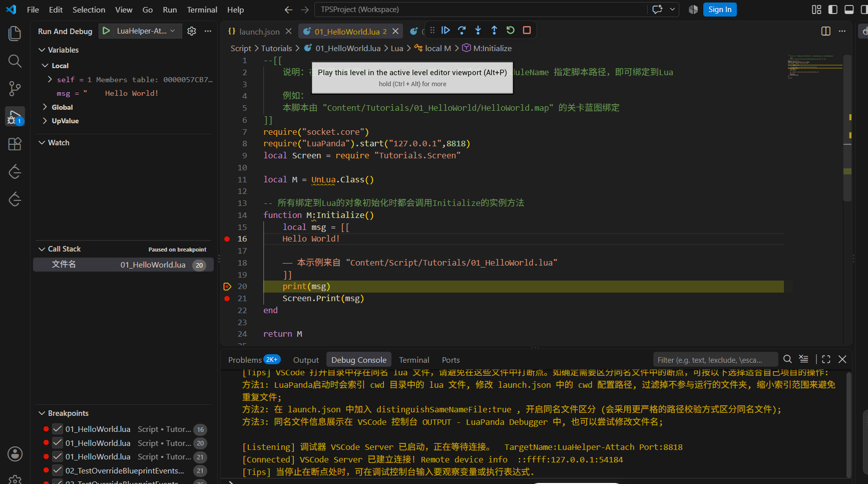Uncheck 02_TestOverrideBlueprintEvents breakpoint line 21
868x484 pixels.
[x=58, y=470]
